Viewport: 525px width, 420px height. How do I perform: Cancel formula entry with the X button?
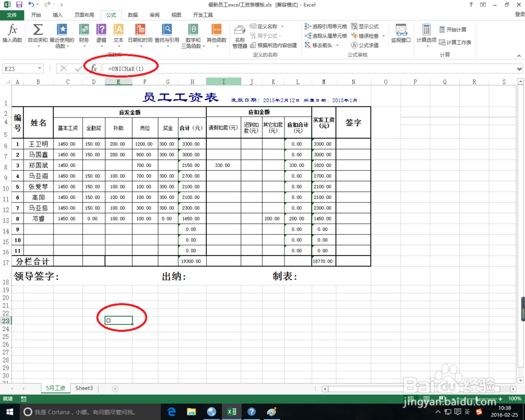pos(64,69)
